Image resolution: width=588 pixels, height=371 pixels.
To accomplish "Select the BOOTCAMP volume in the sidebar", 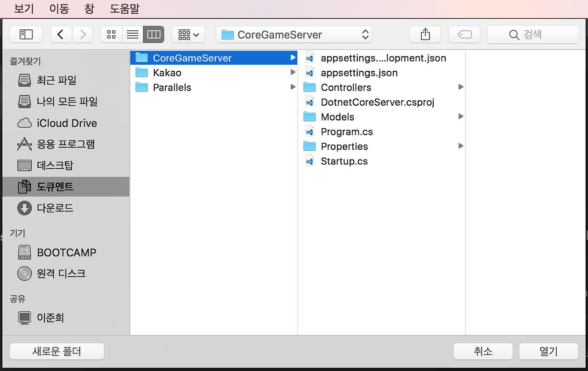I will pyautogui.click(x=66, y=252).
